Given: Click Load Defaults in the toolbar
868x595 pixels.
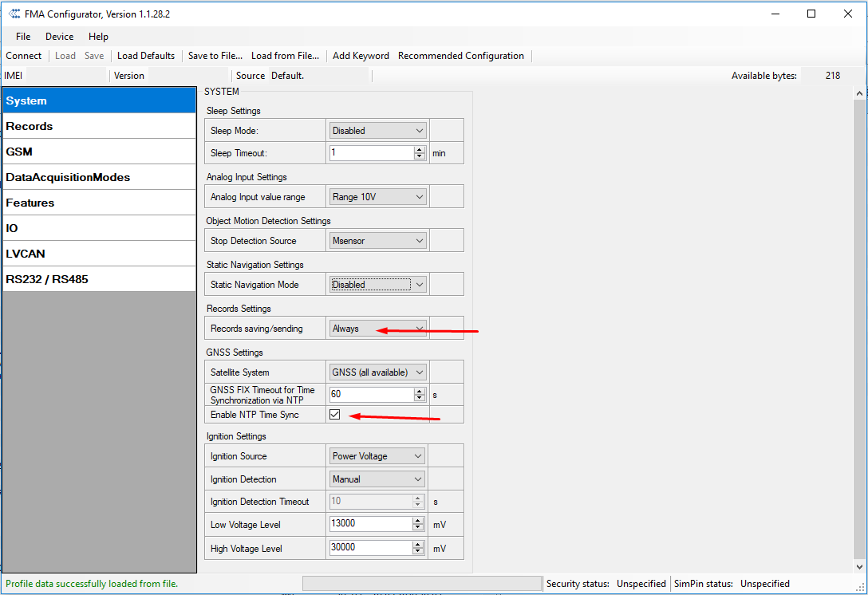Looking at the screenshot, I should pyautogui.click(x=146, y=56).
